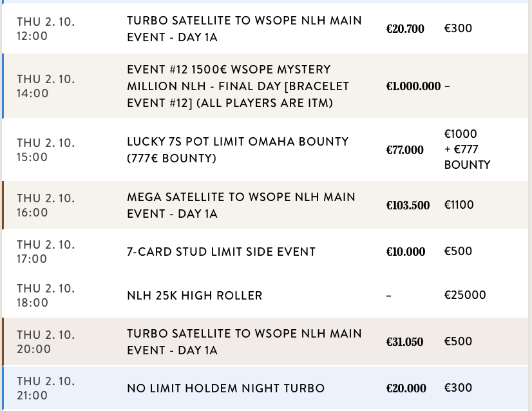The image size is (532, 411).
Task: Select the Thu 2.10. 17:00 time cell
Action: pyautogui.click(x=46, y=251)
